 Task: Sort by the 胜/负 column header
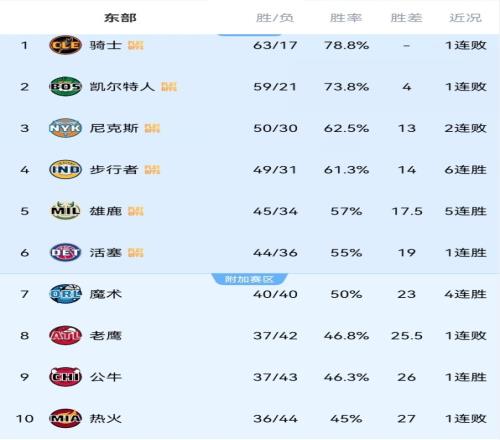[275, 18]
